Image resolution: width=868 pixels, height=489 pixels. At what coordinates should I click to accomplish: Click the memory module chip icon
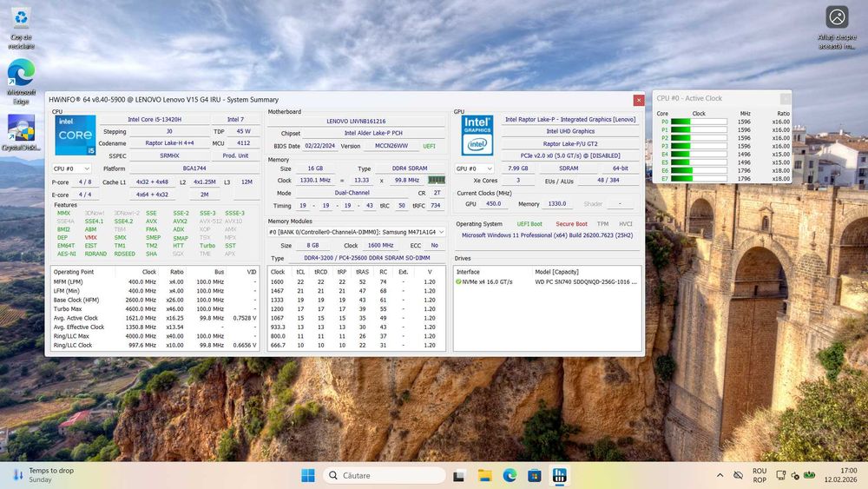click(x=437, y=180)
